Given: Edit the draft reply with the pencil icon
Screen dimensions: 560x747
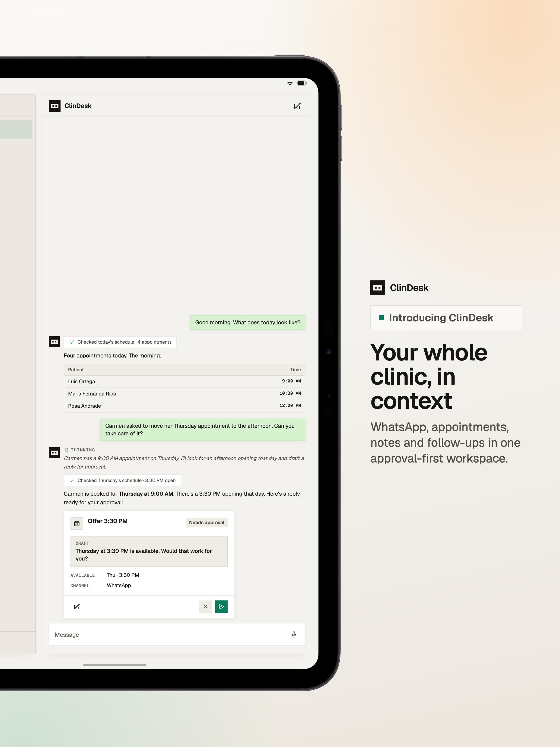Looking at the screenshot, I should tap(77, 606).
